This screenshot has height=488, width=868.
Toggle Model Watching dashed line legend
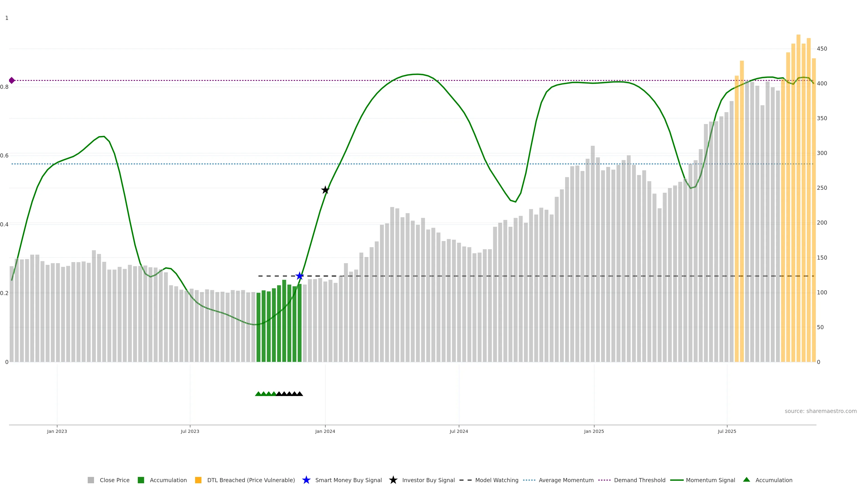tap(496, 480)
